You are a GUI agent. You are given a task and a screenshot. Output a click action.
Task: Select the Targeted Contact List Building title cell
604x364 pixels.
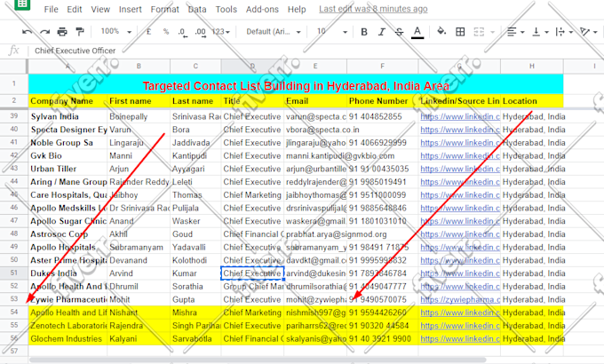(296, 84)
